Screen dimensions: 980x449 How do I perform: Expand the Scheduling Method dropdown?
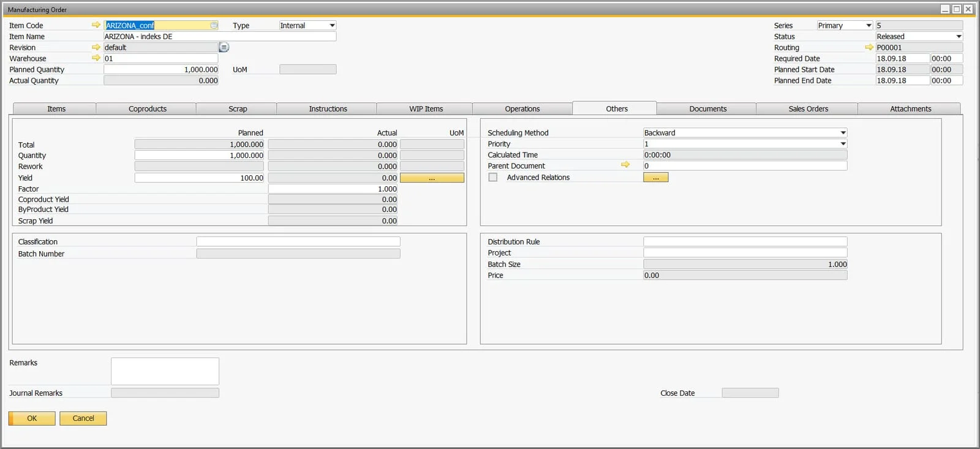point(745,132)
